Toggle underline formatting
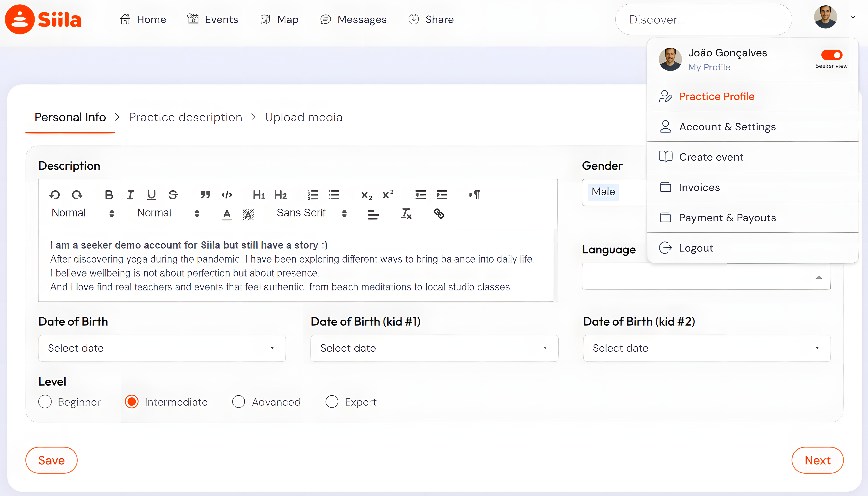Viewport: 868px width, 496px height. [x=152, y=195]
